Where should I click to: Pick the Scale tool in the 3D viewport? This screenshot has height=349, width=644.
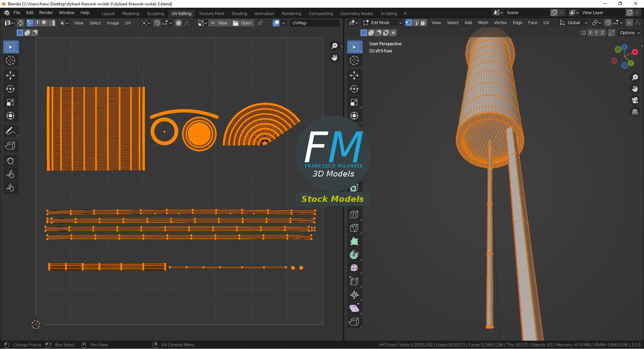354,102
